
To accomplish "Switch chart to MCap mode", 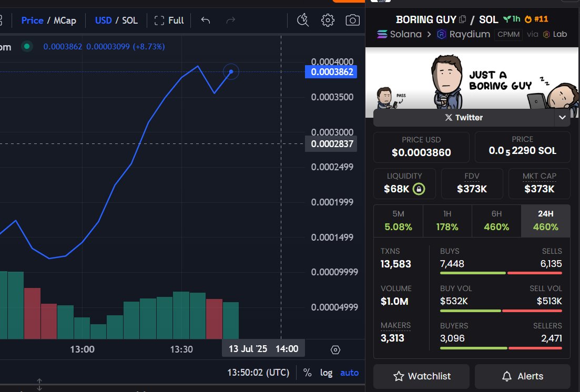I will [65, 20].
